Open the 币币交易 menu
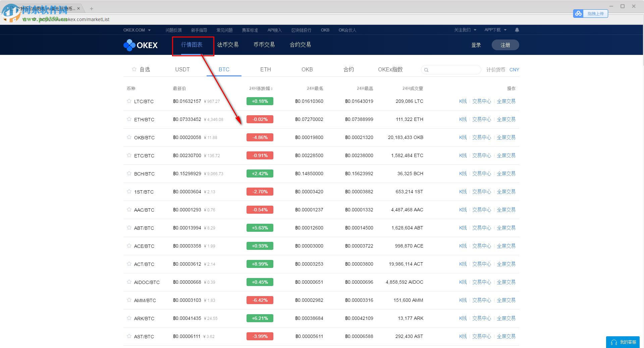This screenshot has height=348, width=644. point(264,45)
